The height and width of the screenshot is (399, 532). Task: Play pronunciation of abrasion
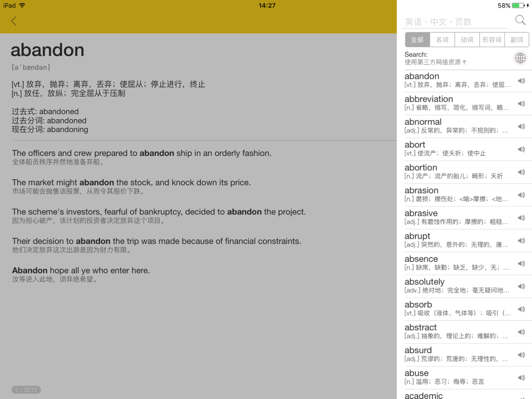tap(521, 195)
